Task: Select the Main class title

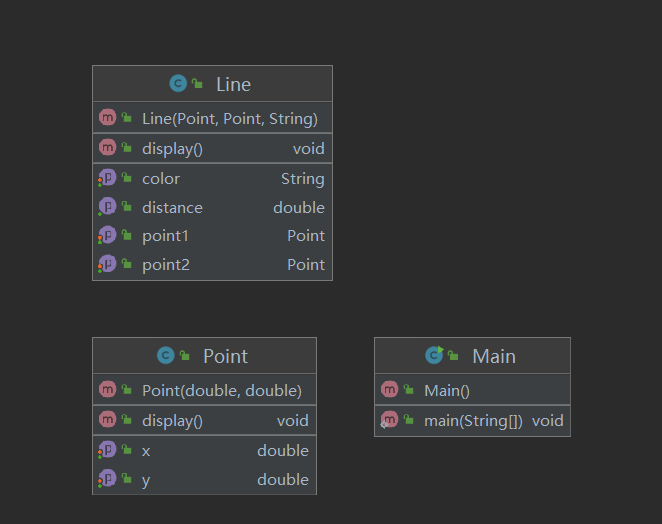Action: click(494, 356)
